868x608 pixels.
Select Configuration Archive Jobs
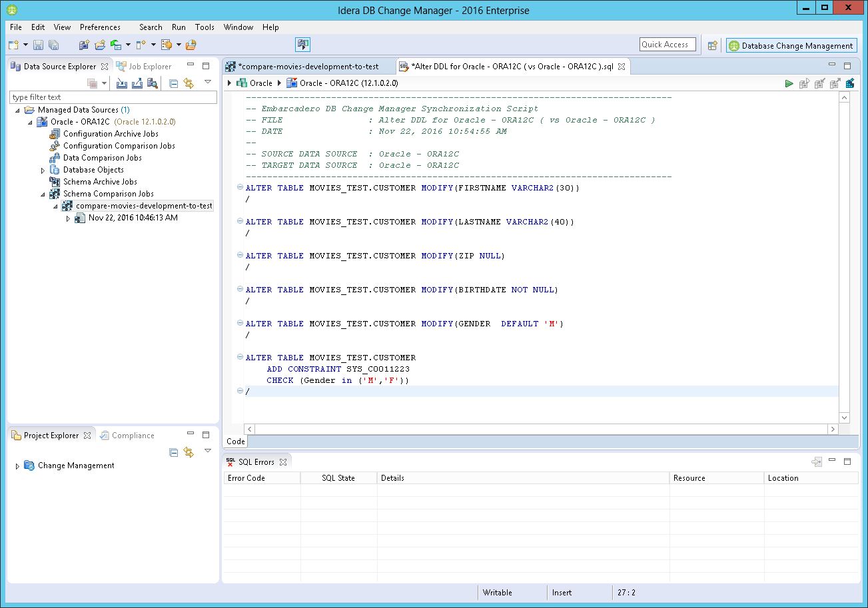click(x=111, y=134)
